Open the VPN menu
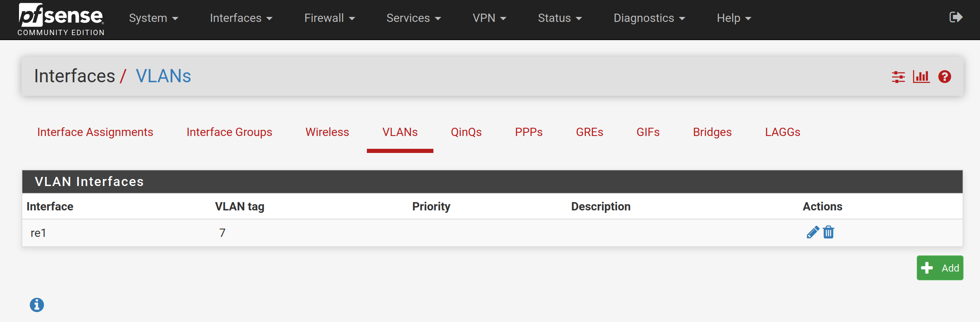This screenshot has height=322, width=980. click(489, 18)
